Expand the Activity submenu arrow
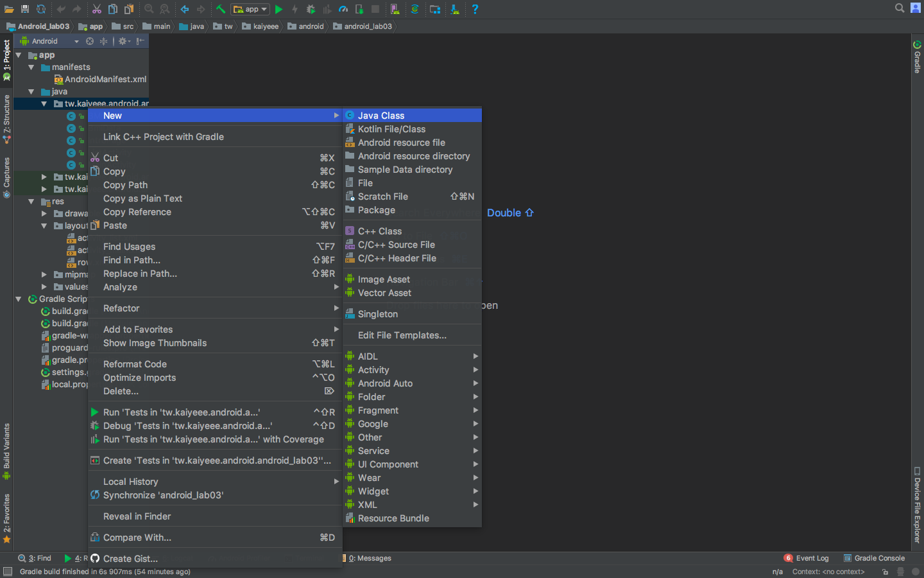 [x=475, y=370]
